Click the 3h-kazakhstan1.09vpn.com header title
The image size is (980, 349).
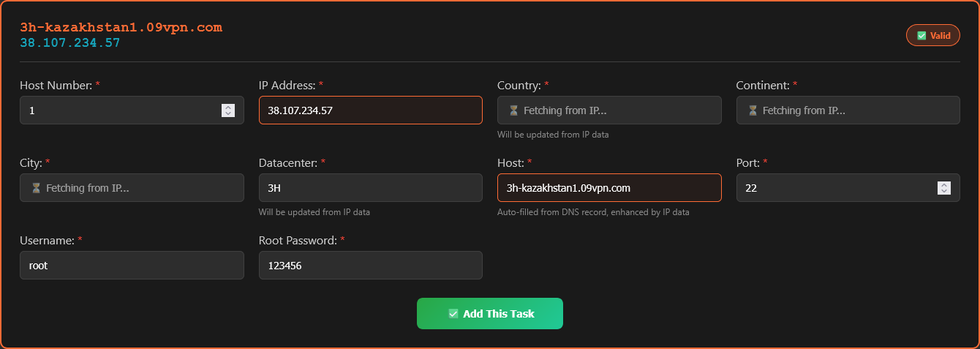(121, 27)
